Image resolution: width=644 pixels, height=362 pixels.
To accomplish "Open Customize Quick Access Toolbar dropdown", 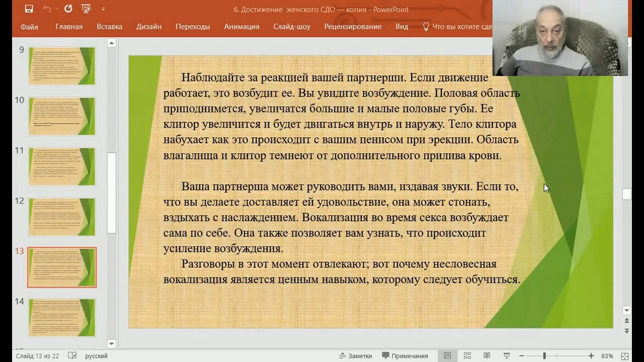I will (x=103, y=9).
